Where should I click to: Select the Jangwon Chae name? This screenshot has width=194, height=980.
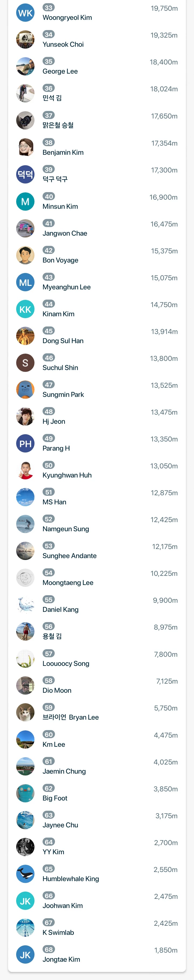(x=65, y=234)
